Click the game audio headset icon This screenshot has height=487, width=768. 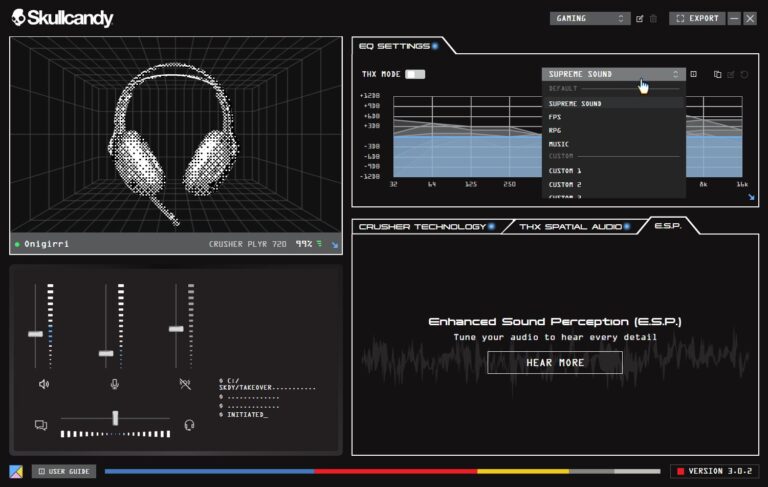pyautogui.click(x=189, y=425)
